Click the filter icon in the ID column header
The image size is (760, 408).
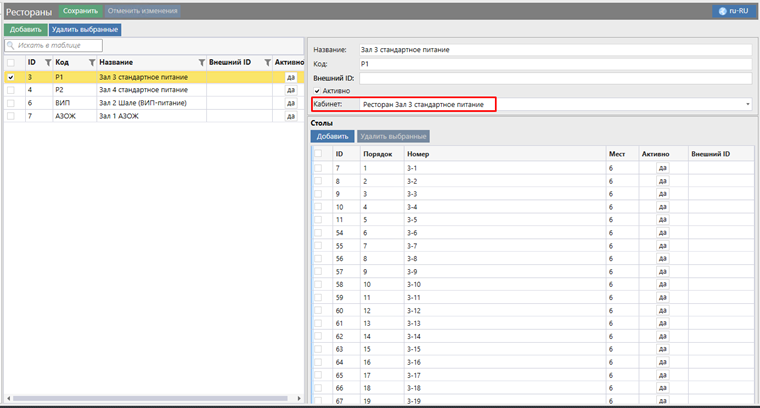coord(48,62)
